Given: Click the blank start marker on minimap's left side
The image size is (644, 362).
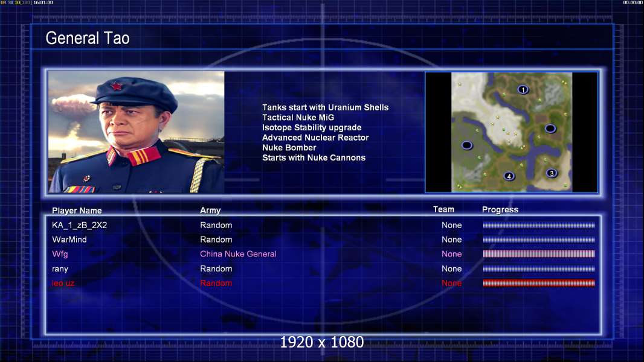Looking at the screenshot, I should (x=466, y=145).
